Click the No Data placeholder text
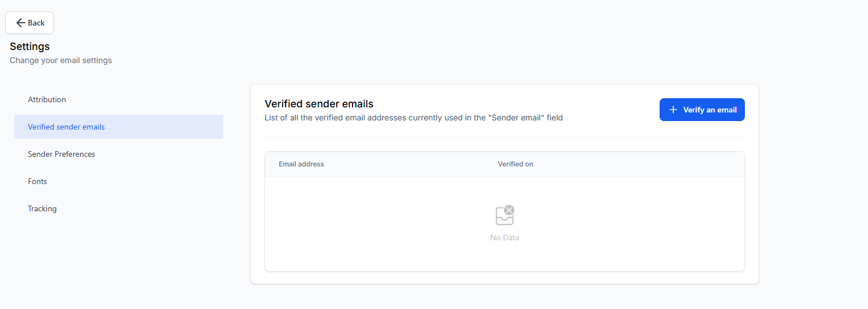The height and width of the screenshot is (309, 868). 505,237
